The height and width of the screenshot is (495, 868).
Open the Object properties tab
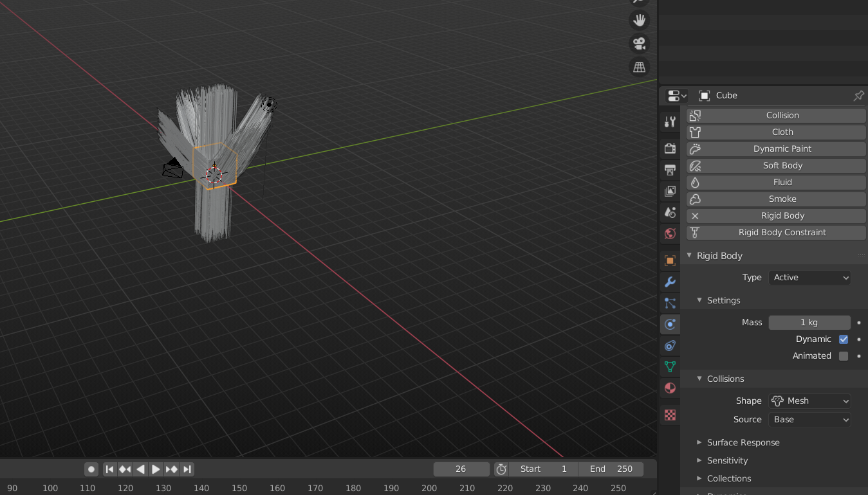coord(670,260)
